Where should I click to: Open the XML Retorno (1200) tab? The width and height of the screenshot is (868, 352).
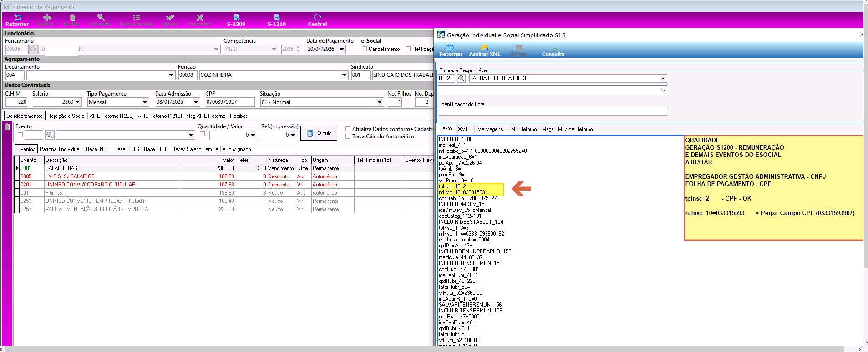[112, 116]
